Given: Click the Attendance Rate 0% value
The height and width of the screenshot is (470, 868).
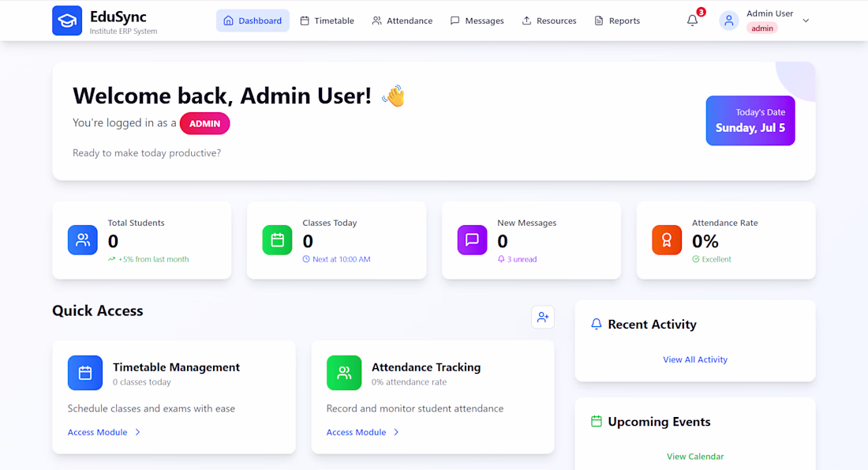Looking at the screenshot, I should [705, 241].
